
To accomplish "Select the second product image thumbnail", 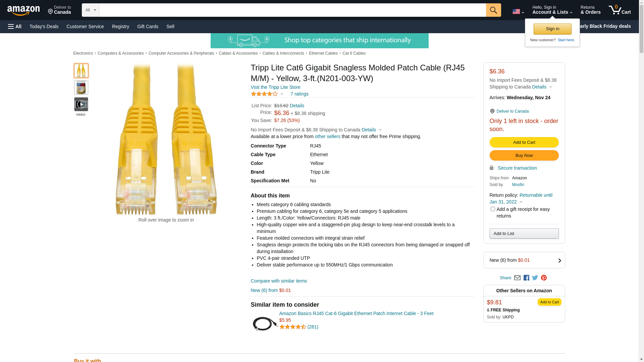I will (81, 87).
